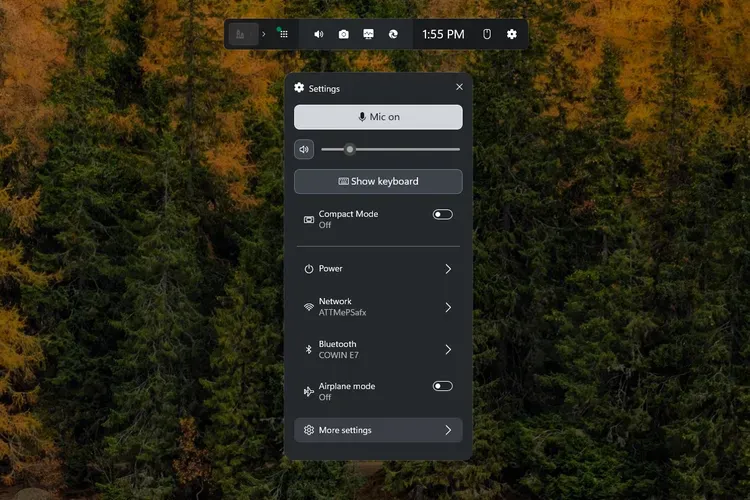Click the volume slider track
Screen dimensions: 750x500
point(400,149)
